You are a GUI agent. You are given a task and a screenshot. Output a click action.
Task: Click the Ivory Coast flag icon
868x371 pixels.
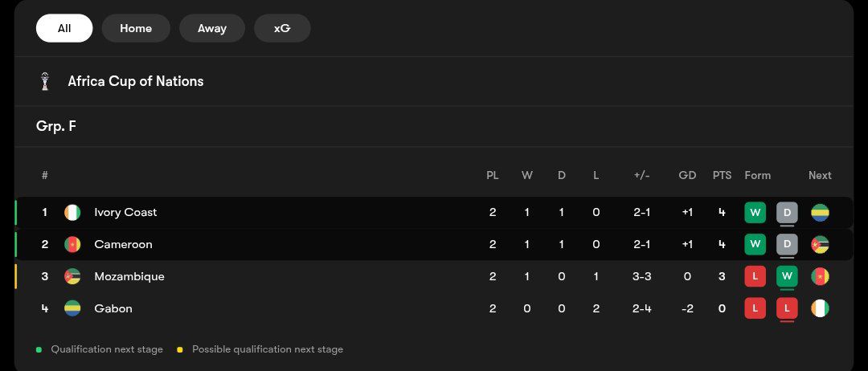tap(72, 213)
